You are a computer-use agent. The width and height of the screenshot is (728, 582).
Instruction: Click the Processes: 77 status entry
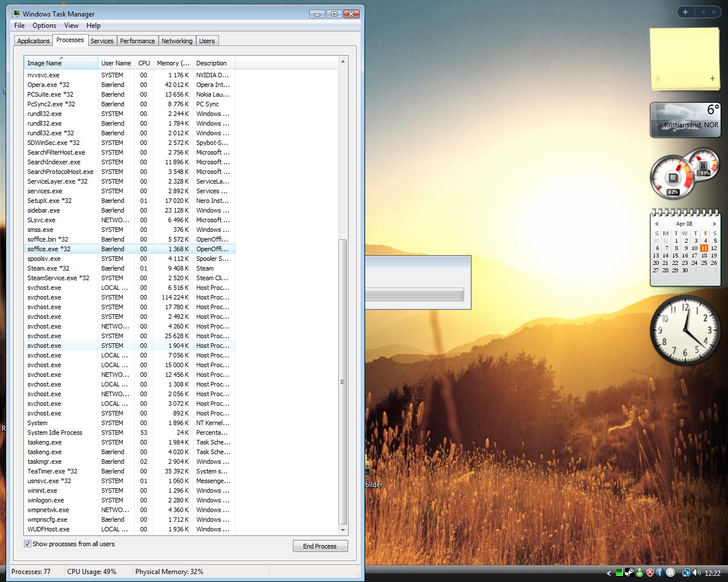click(x=31, y=572)
